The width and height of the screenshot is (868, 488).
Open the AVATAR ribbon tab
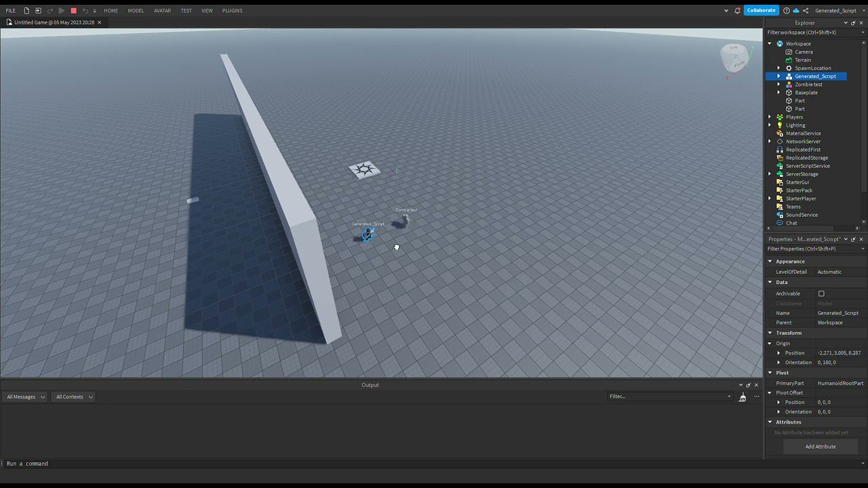pyautogui.click(x=162, y=11)
